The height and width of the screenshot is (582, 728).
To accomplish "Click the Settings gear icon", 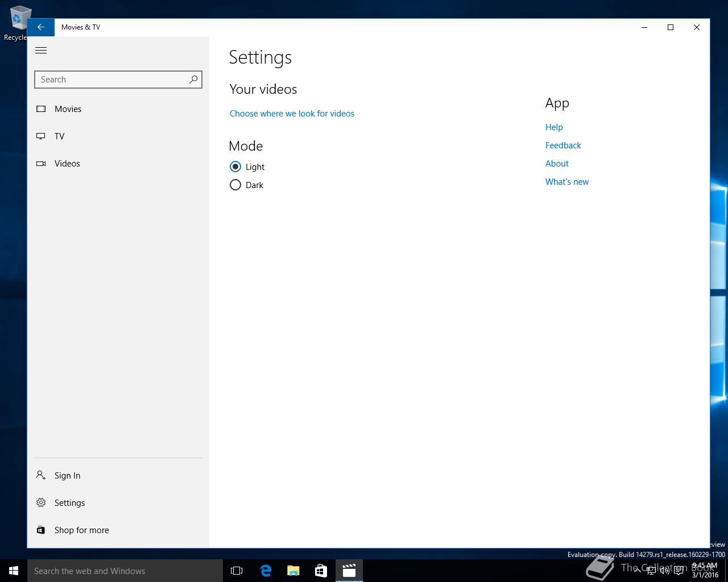I will [x=41, y=502].
